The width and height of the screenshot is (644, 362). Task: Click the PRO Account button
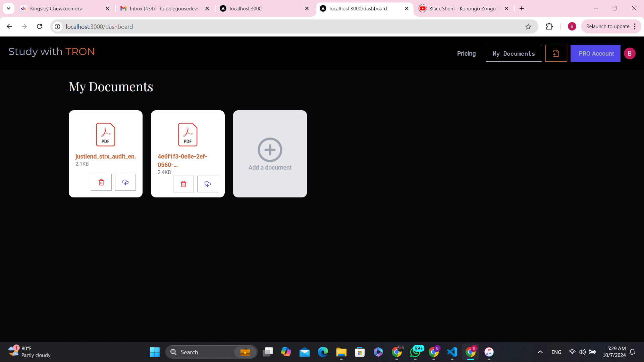coord(595,54)
